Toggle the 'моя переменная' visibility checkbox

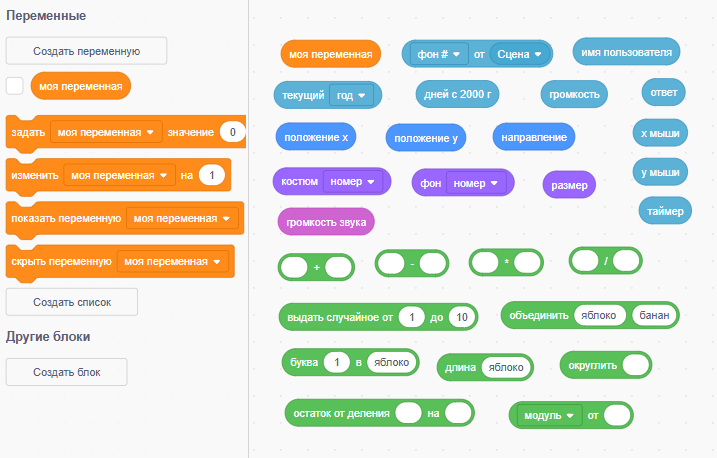15,86
